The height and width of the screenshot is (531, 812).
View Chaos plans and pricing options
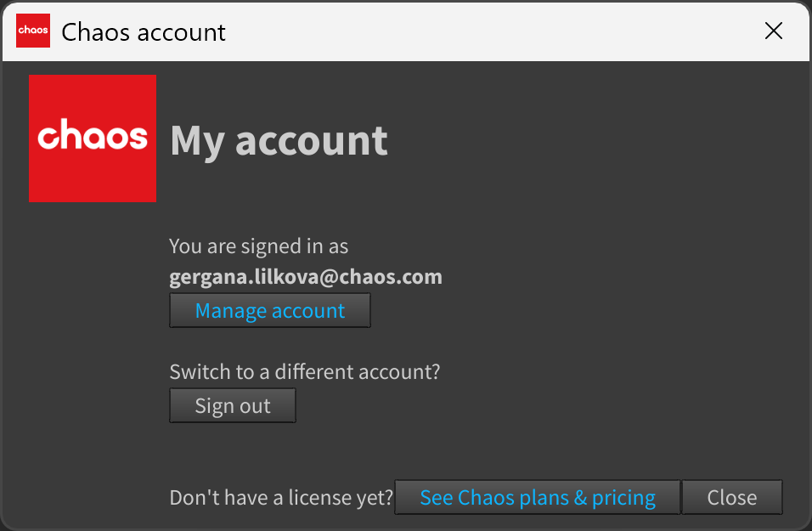538,497
